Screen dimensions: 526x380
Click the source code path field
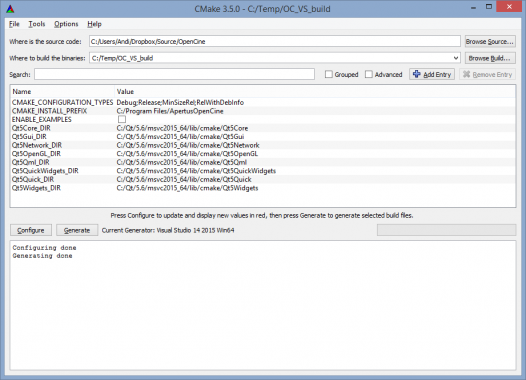pyautogui.click(x=274, y=41)
